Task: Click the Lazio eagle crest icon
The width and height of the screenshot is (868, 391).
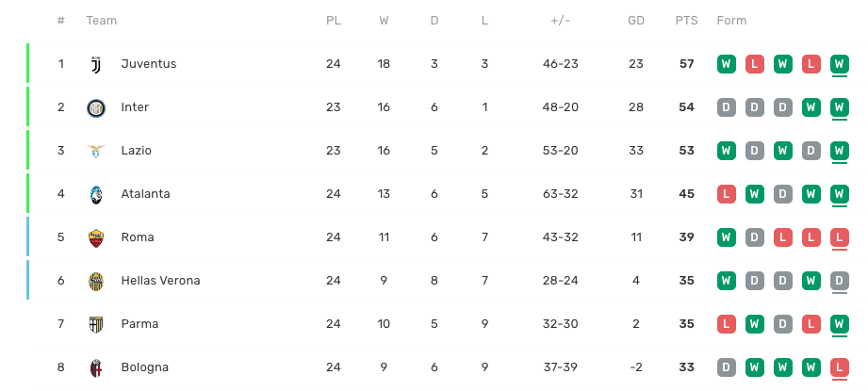Action: 95,151
